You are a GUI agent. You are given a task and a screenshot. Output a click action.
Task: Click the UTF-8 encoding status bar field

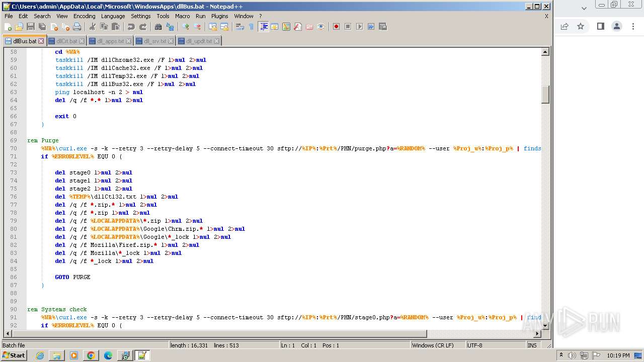click(x=496, y=345)
